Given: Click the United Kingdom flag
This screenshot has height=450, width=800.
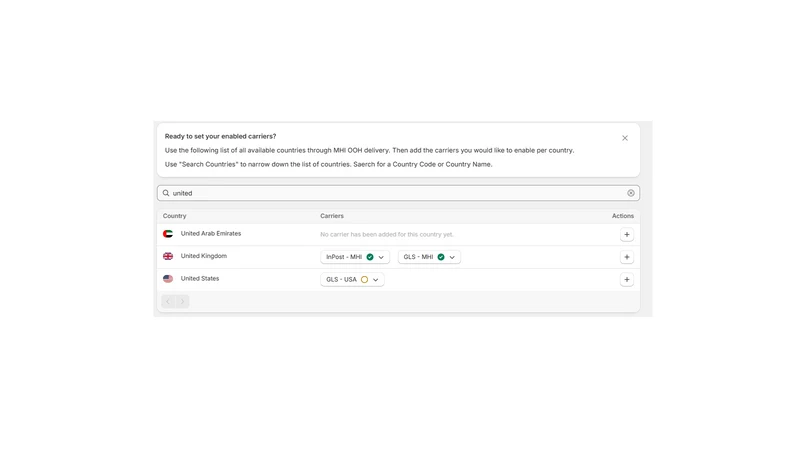Looking at the screenshot, I should (x=168, y=256).
